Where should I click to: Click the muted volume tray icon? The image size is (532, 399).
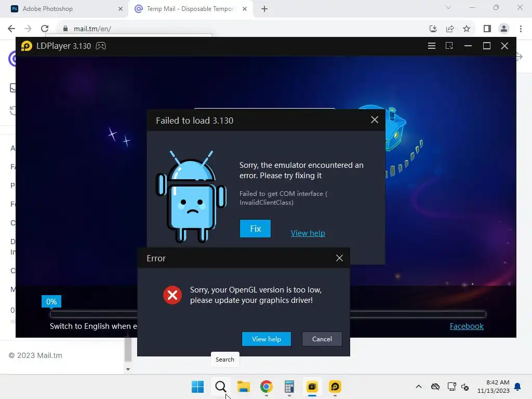coord(465,387)
